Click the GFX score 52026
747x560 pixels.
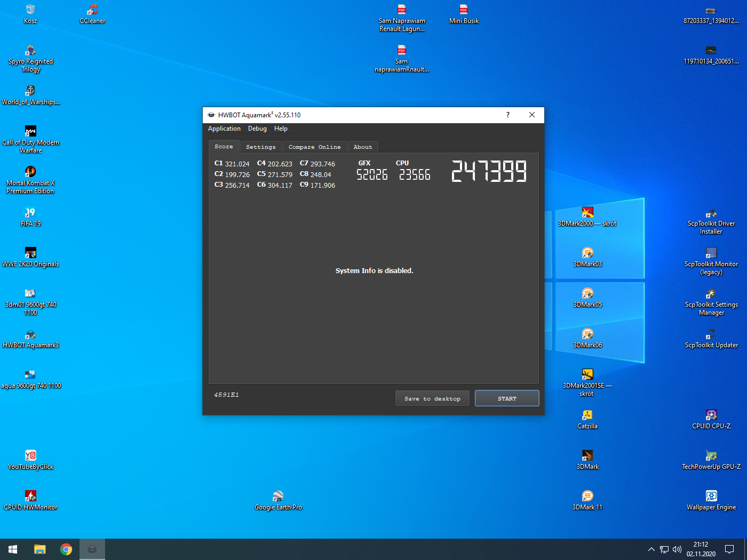click(372, 175)
